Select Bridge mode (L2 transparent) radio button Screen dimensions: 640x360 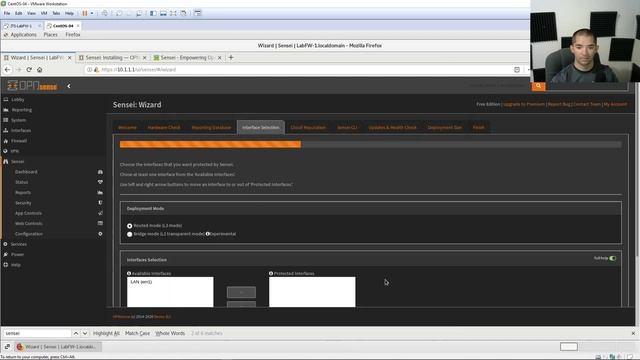pyautogui.click(x=129, y=234)
